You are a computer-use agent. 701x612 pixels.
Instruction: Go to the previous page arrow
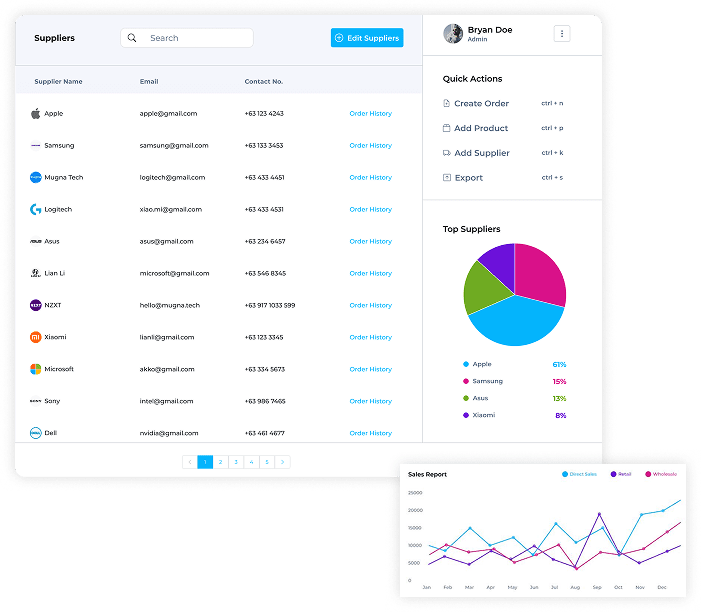pyautogui.click(x=189, y=462)
